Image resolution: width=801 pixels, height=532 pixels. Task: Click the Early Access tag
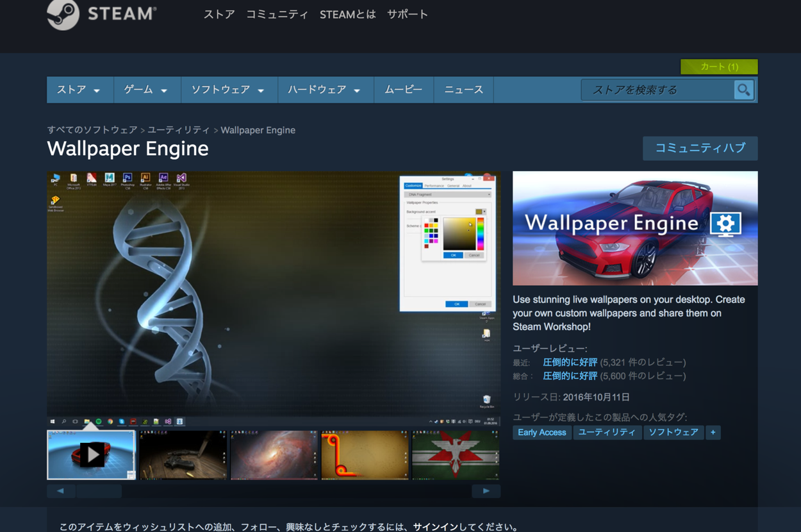pyautogui.click(x=541, y=433)
